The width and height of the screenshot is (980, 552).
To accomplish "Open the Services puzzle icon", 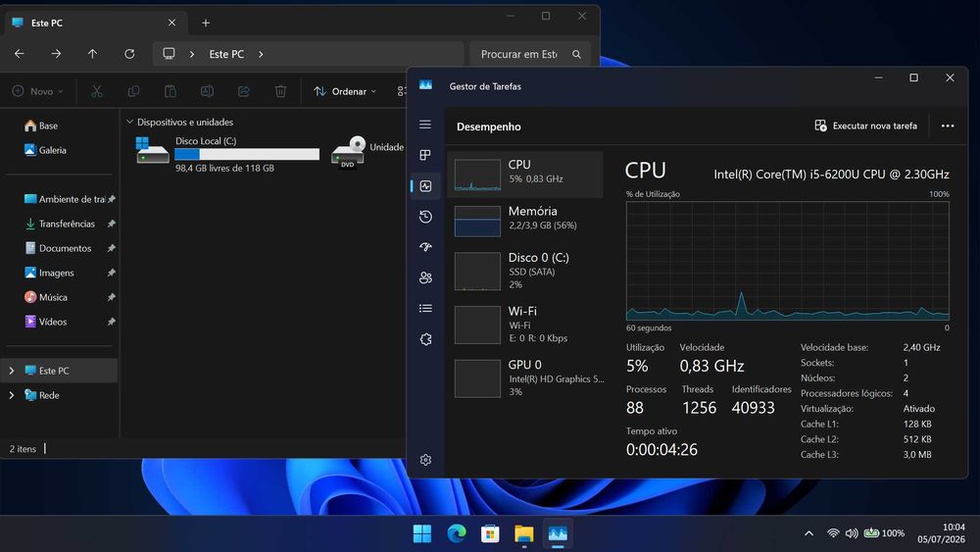I will [x=425, y=339].
